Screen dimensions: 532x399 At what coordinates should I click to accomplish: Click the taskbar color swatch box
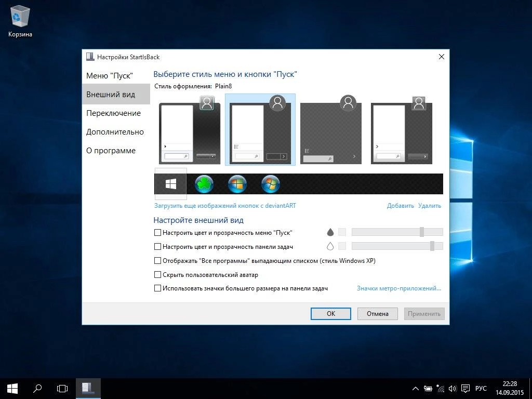click(342, 246)
